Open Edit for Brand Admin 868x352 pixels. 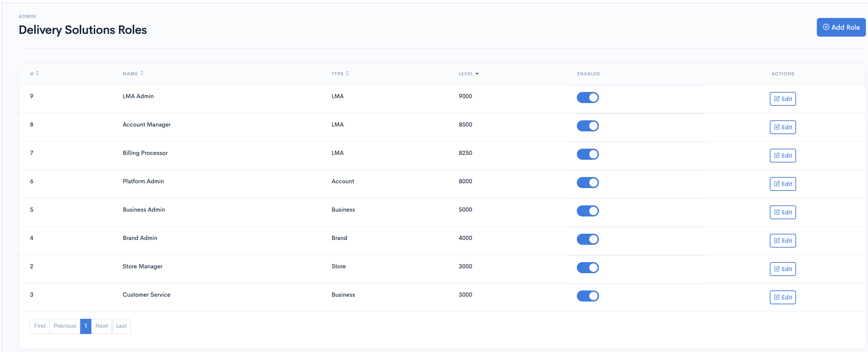[x=783, y=241]
